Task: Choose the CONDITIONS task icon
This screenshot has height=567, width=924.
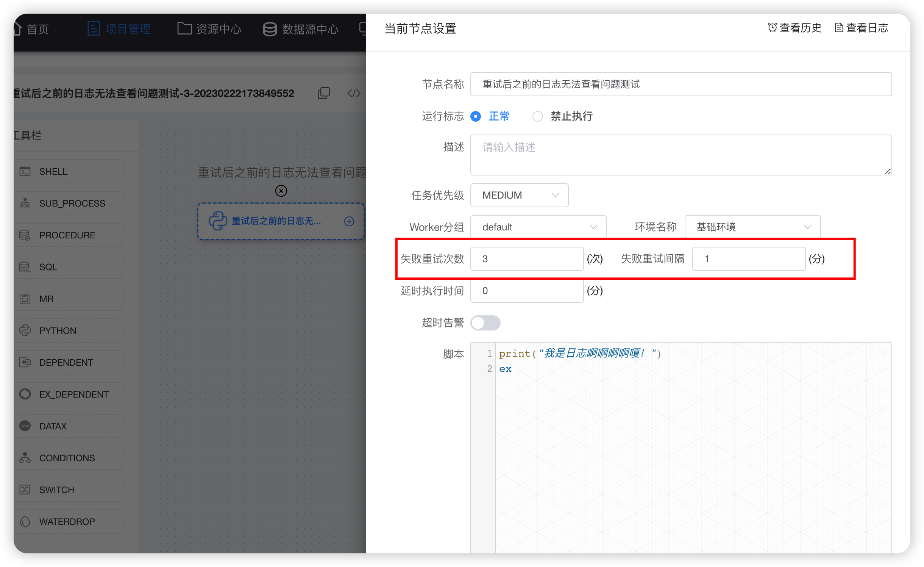Action: point(25,458)
